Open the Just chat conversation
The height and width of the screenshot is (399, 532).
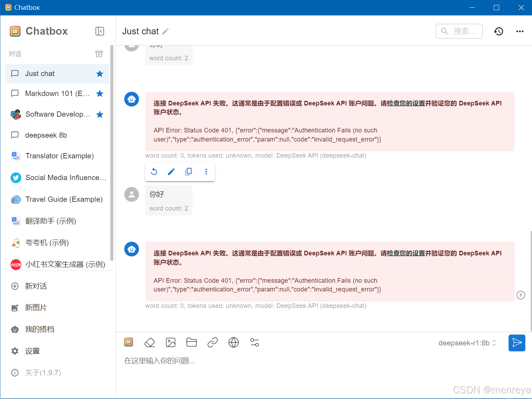click(x=57, y=74)
